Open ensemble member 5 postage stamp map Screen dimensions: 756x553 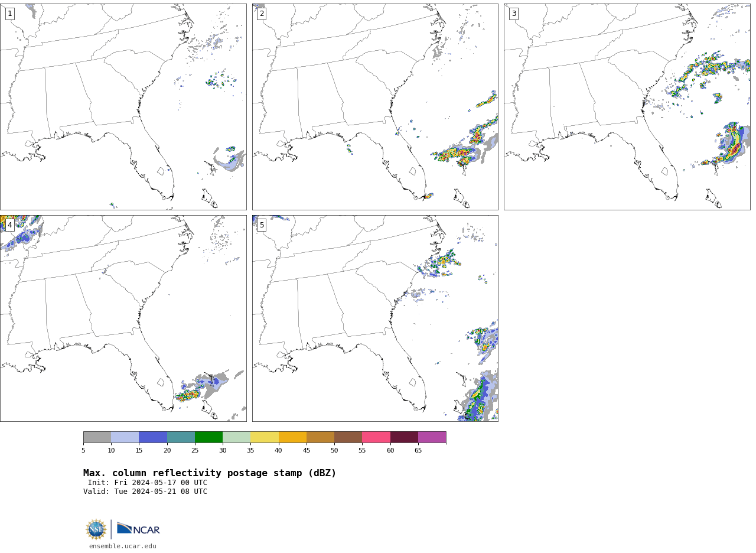(x=375, y=318)
